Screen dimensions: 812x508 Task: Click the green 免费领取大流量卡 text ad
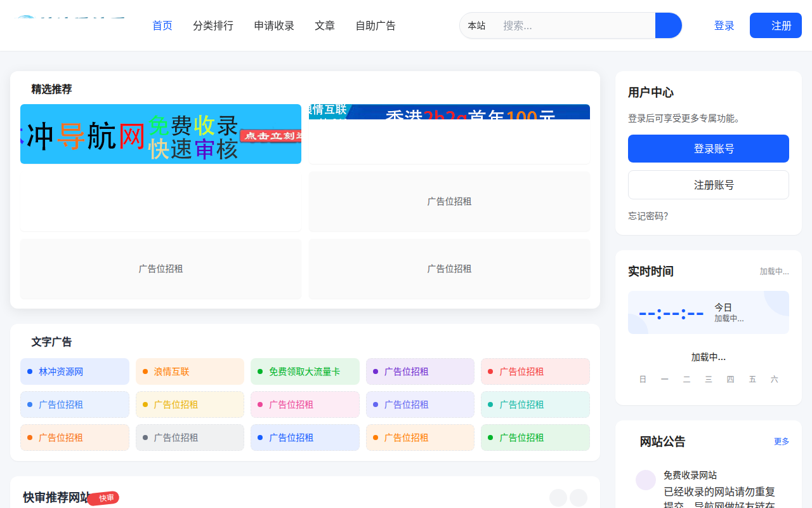[x=304, y=371]
